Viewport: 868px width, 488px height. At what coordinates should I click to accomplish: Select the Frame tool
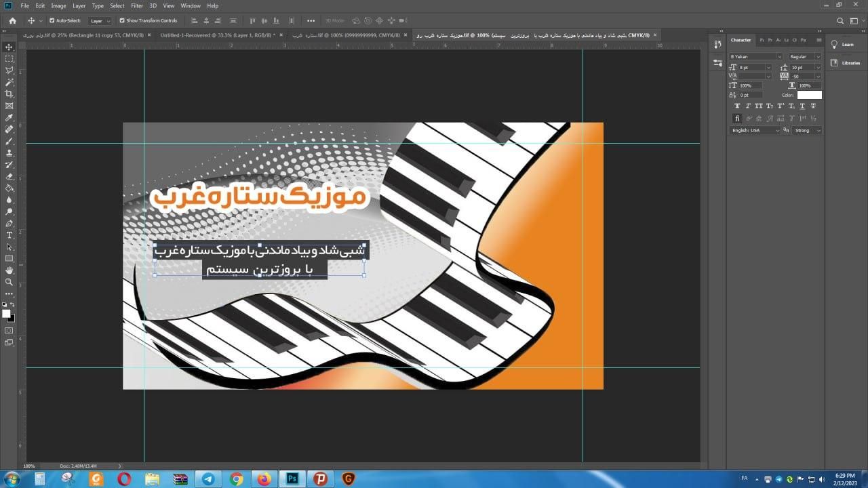(9, 106)
